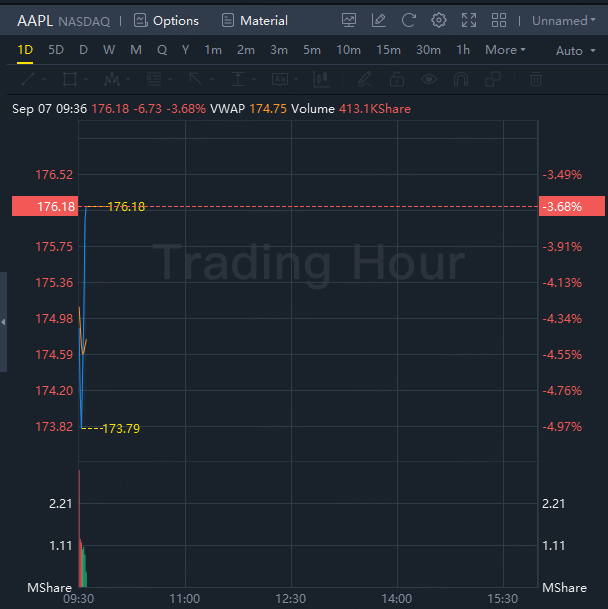608x609 pixels.
Task: Expand the collapsed left side panel
Action: [x=3, y=322]
